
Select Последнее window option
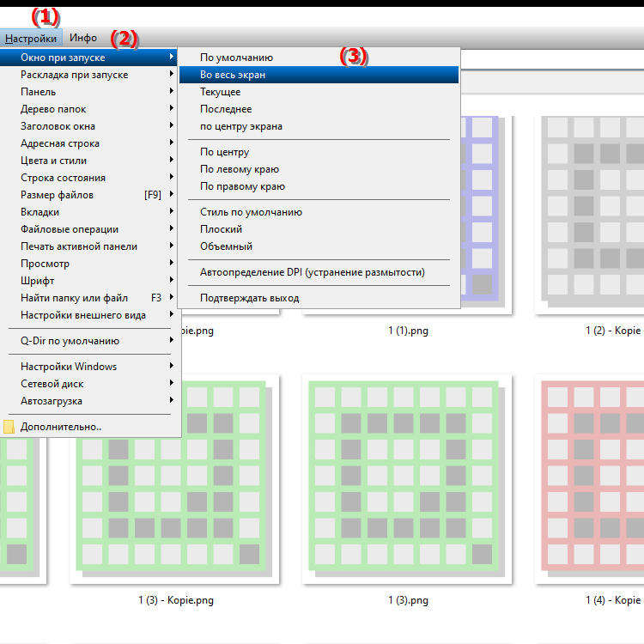point(319,109)
